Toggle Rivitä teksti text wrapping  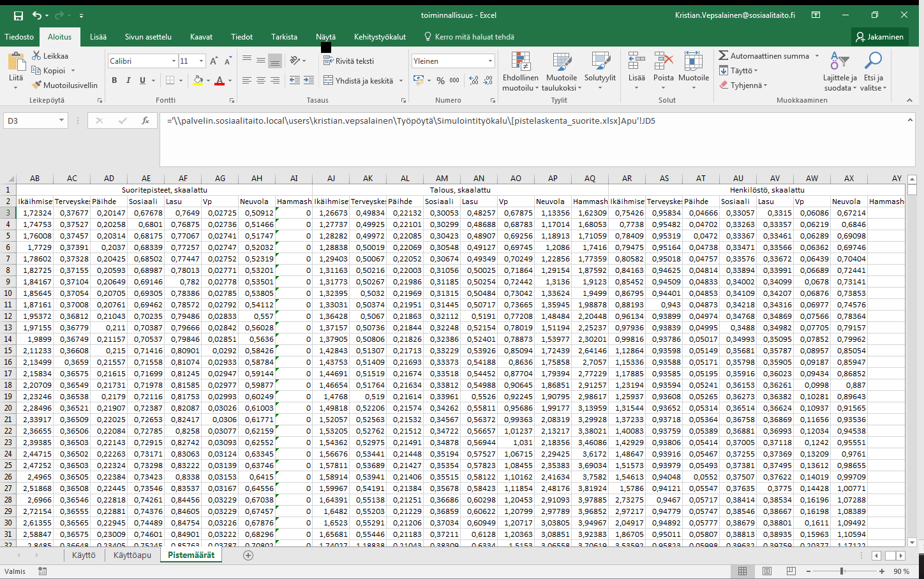point(348,61)
